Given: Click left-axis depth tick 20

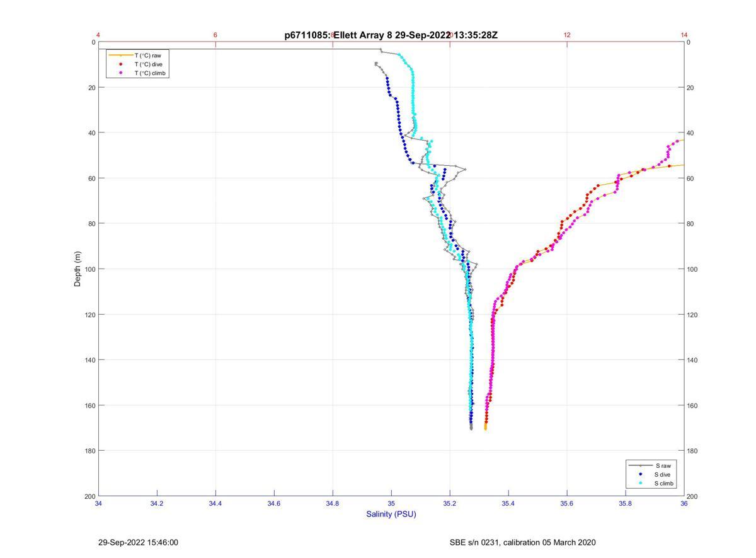Looking at the screenshot, I should [92, 88].
